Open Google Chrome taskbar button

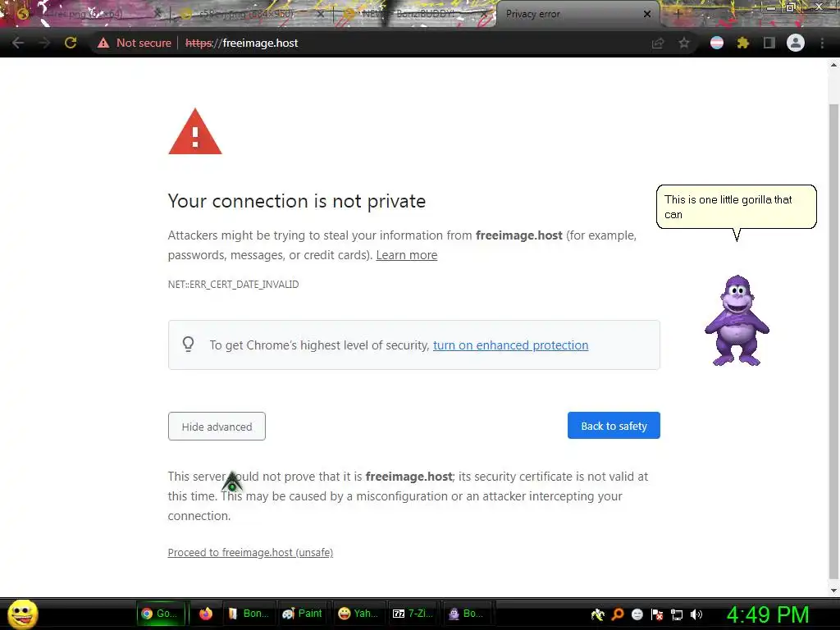coord(161,614)
